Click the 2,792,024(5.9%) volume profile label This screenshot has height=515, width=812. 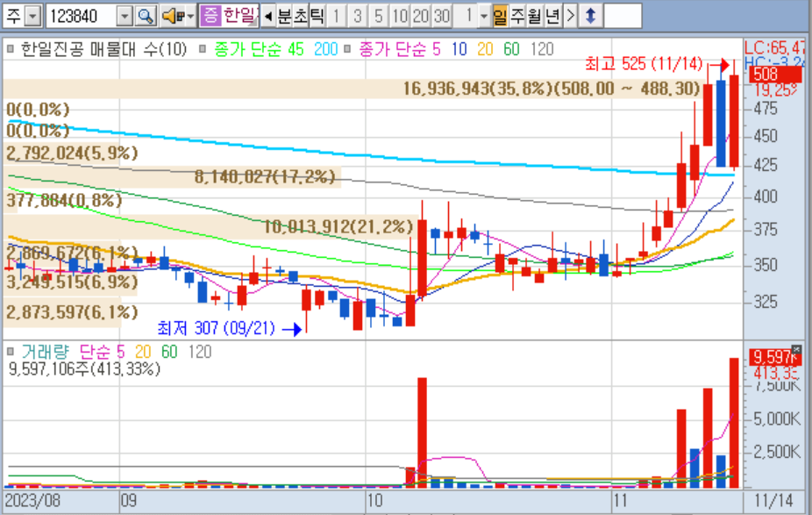(x=72, y=154)
